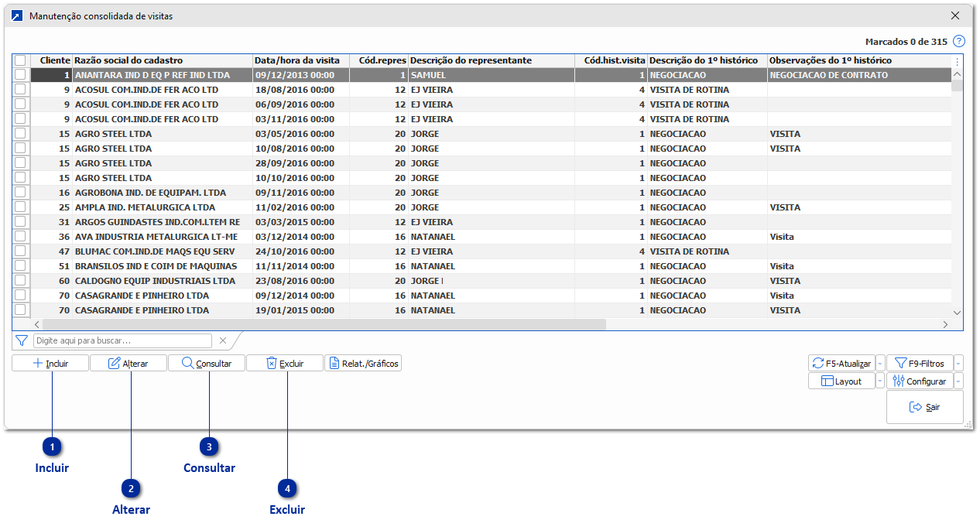
Task: Exit with the Sair button
Action: tap(924, 407)
